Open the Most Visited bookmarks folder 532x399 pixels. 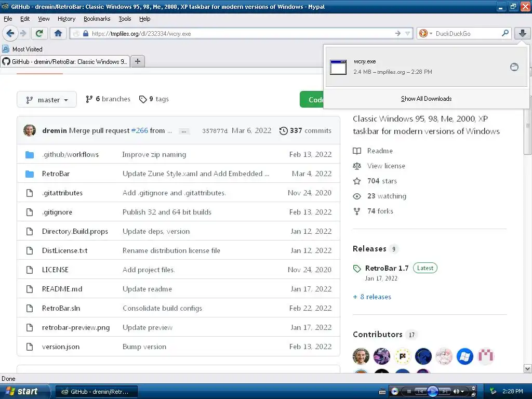pyautogui.click(x=22, y=49)
